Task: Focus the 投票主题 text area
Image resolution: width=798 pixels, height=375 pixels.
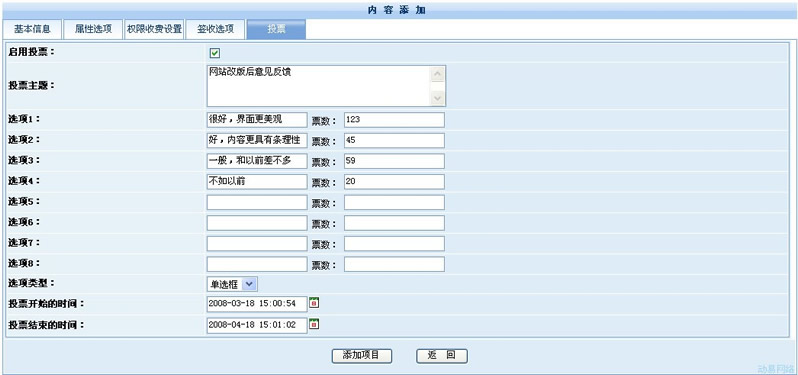Action: click(326, 86)
